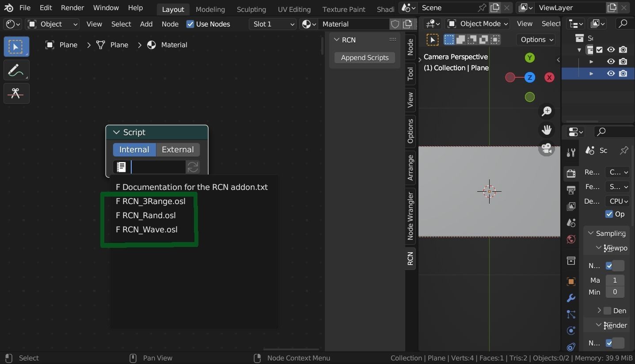Click the fake user shield icon for Material
Image resolution: width=635 pixels, height=364 pixels.
click(395, 24)
